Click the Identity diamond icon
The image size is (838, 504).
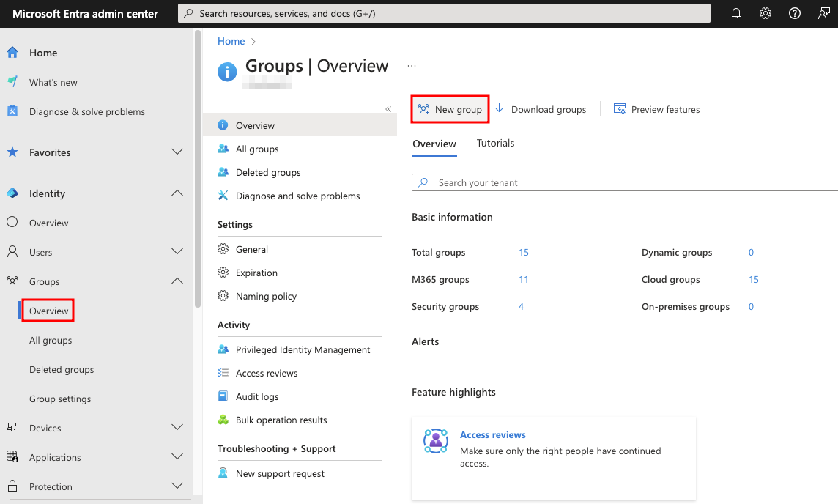[12, 193]
